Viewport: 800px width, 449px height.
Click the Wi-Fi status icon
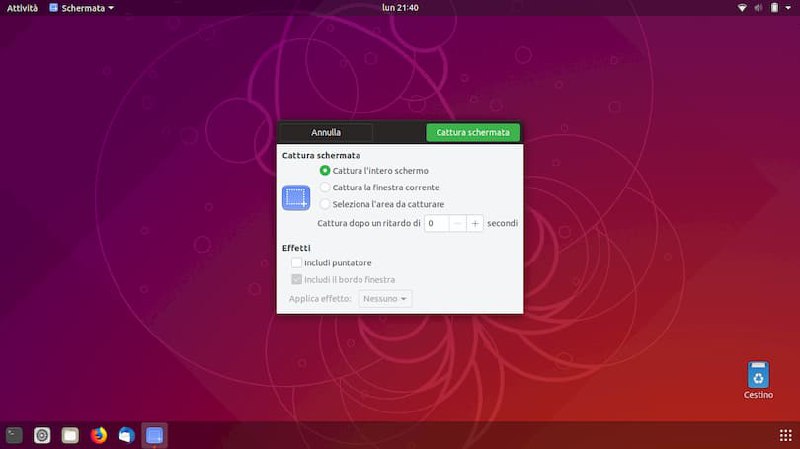coord(742,8)
